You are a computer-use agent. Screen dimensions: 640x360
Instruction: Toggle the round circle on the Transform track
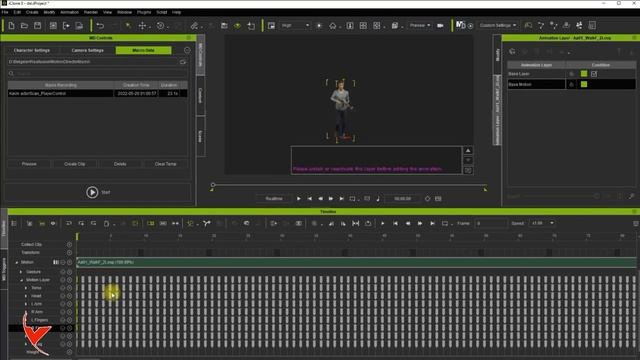(x=69, y=253)
